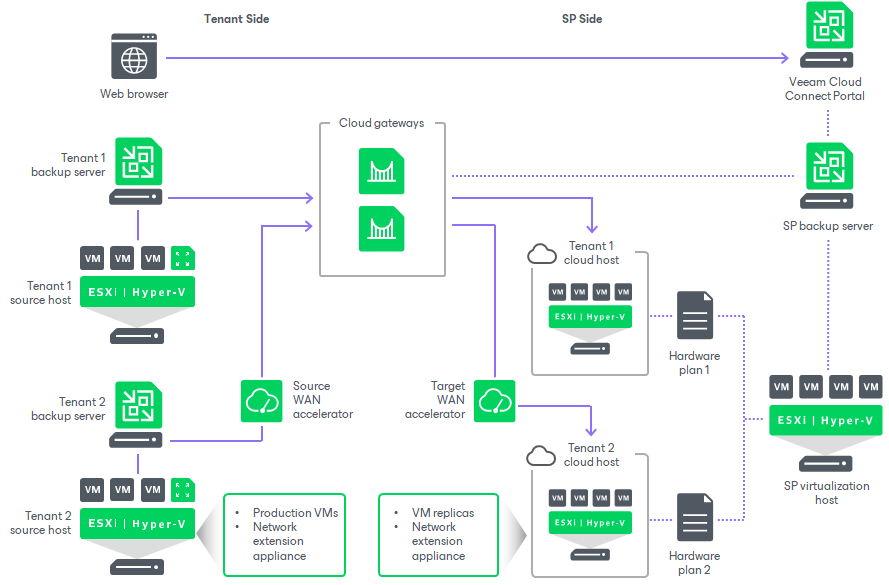Open the Tenant 1 backup server icon
This screenshot has height=585, width=889.
pyautogui.click(x=137, y=160)
